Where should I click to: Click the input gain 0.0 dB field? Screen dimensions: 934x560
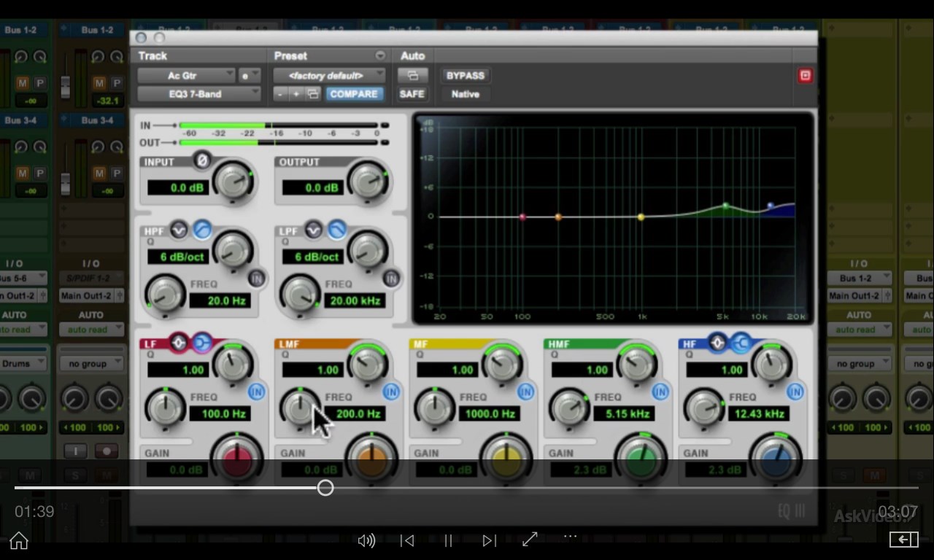179,187
